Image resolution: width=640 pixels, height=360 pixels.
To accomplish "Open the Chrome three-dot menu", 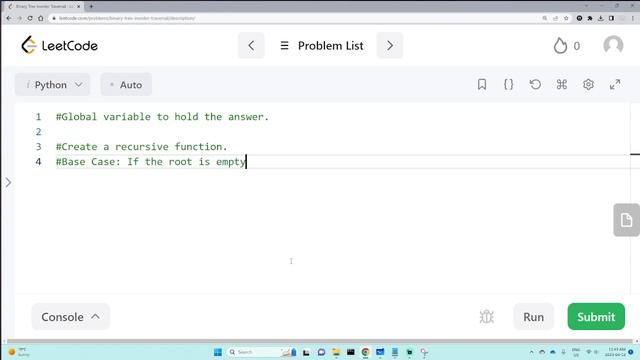I will (x=633, y=18).
